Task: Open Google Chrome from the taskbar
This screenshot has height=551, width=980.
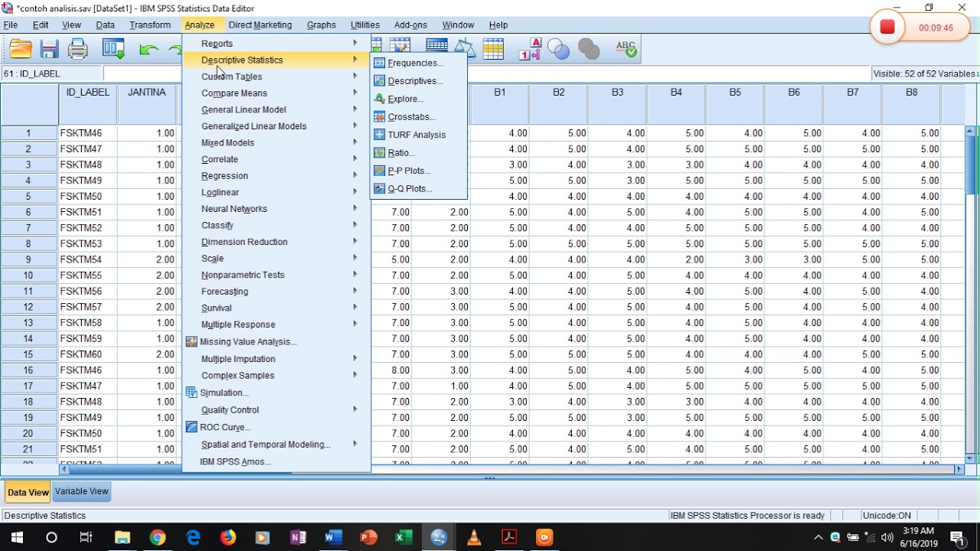Action: coord(158,537)
